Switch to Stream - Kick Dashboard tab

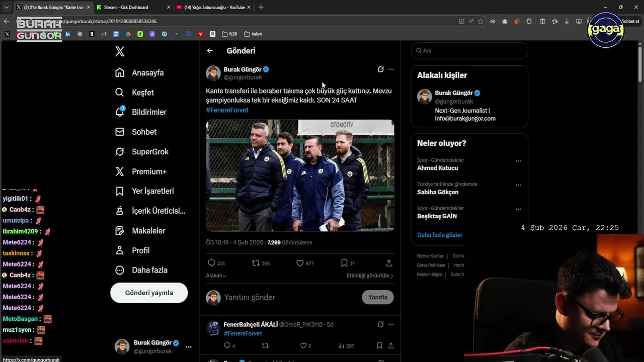tap(133, 7)
